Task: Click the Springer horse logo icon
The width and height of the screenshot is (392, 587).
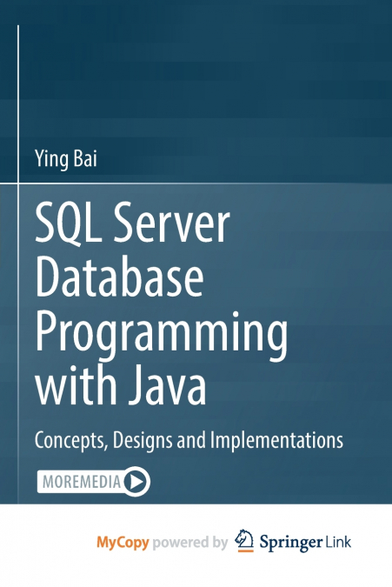Action: click(x=244, y=541)
